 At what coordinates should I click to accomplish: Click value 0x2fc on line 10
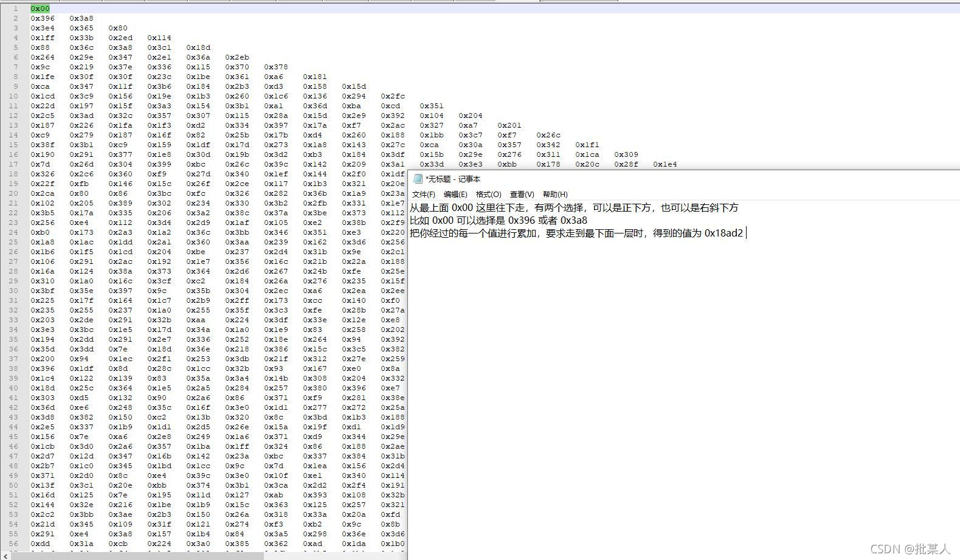tap(393, 96)
